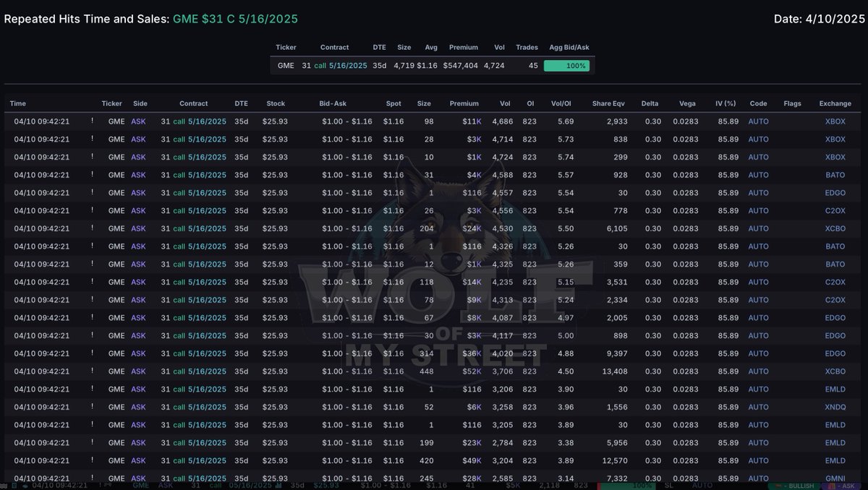Click the contract cell in the Vol 4,117 row

coord(194,335)
